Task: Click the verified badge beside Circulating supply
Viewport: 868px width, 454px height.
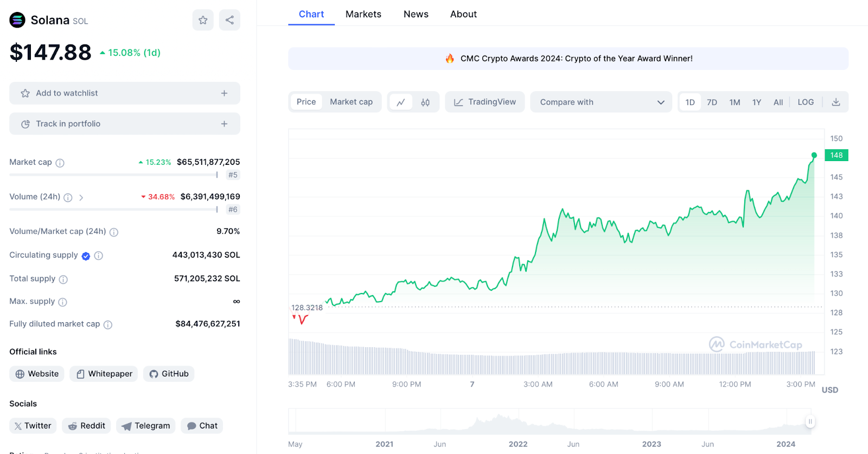Action: (x=86, y=256)
